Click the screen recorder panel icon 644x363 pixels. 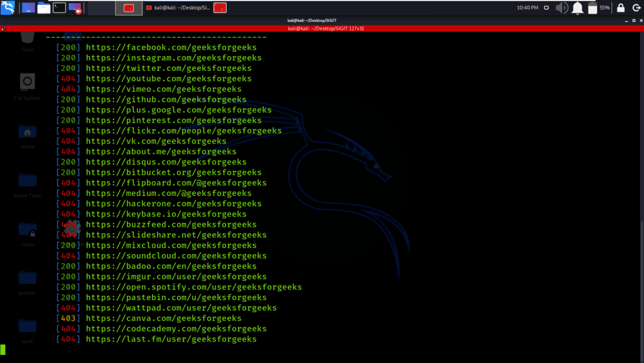click(x=75, y=8)
